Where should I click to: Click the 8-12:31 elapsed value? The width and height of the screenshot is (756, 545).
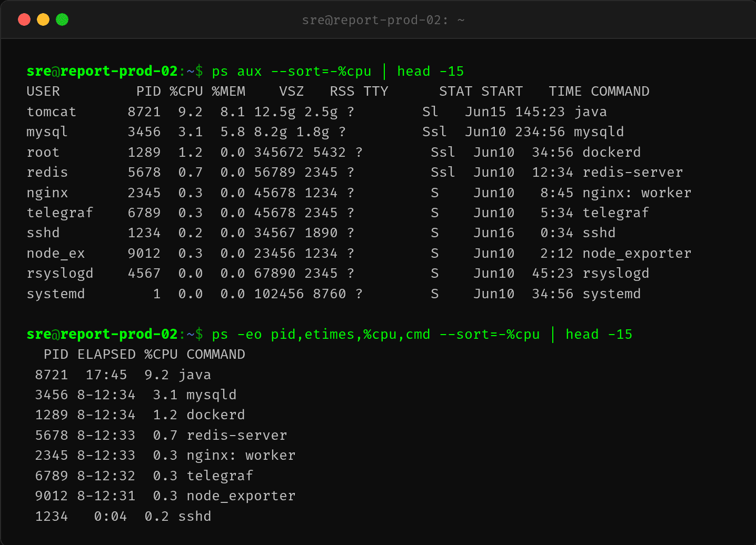[106, 496]
